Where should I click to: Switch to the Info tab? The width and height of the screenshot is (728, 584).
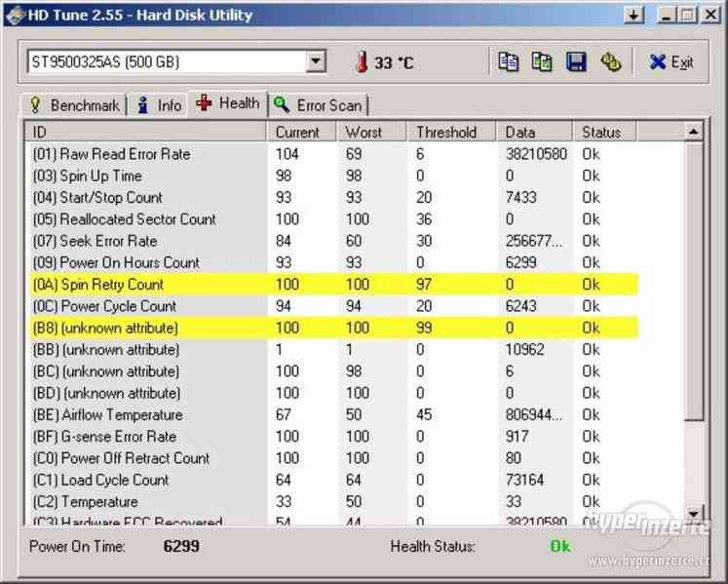coord(159,105)
